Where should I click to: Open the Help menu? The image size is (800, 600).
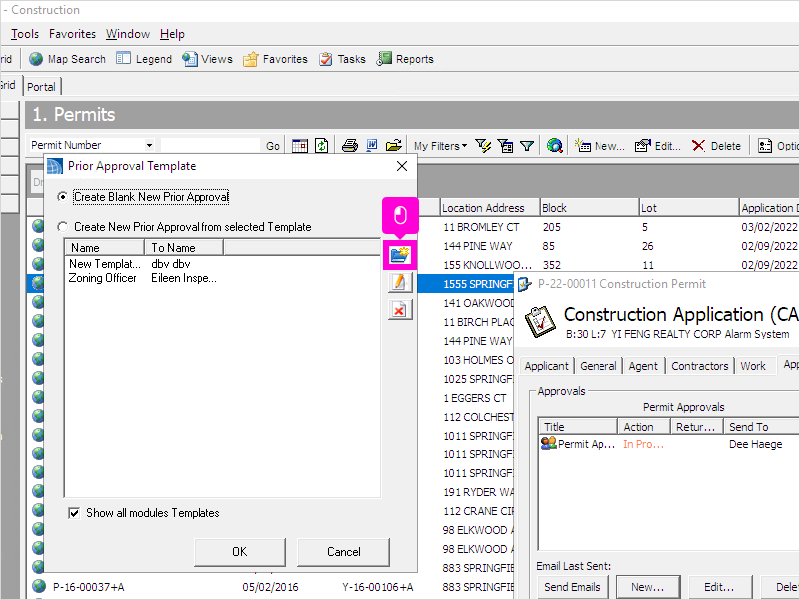172,34
